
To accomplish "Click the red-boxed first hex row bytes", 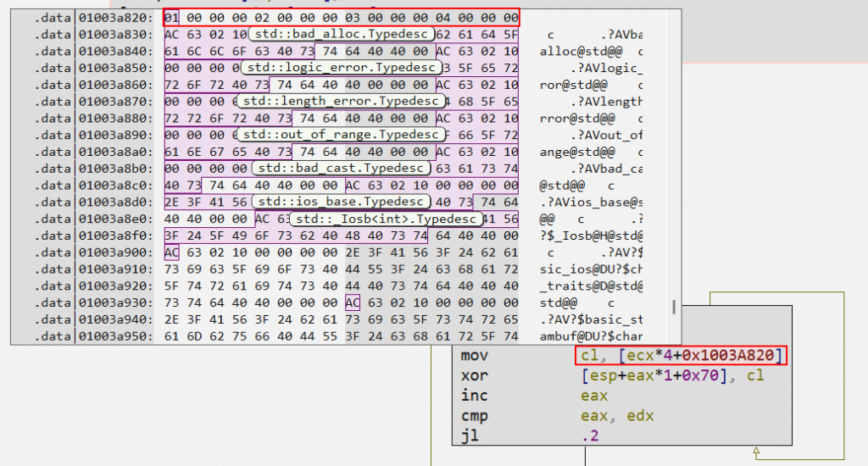I will (341, 18).
